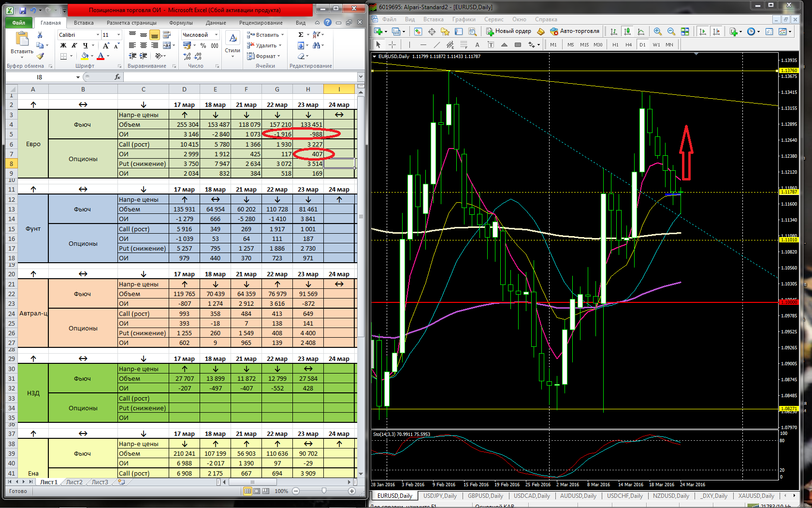Click the AutoSum sigma icon
The width and height of the screenshot is (812, 508).
[x=301, y=35]
